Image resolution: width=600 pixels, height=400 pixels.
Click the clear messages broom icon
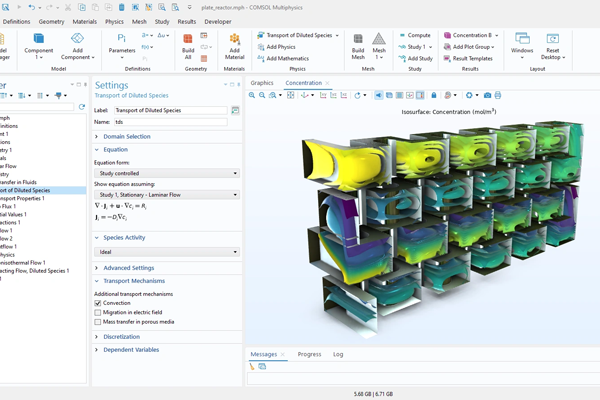point(252,367)
